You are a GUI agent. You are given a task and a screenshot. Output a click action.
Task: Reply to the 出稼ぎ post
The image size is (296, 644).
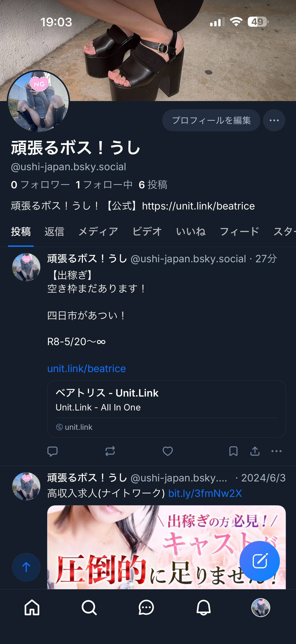pyautogui.click(x=52, y=451)
